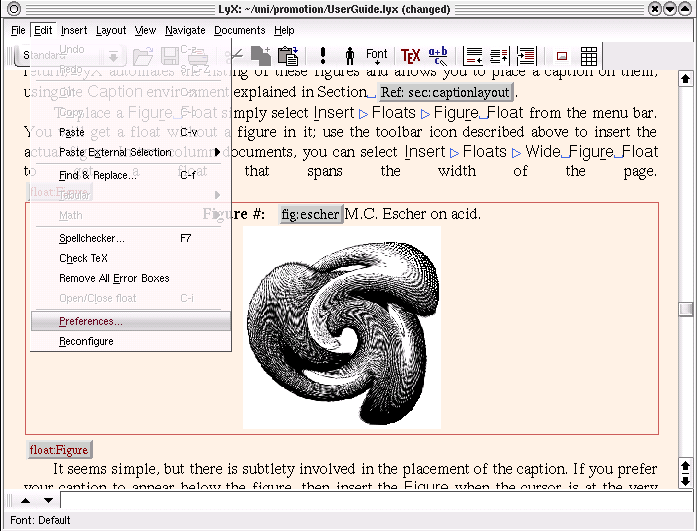Image resolution: width=697 pixels, height=531 pixels.
Task: Click the minibuffer command input field
Action: coord(377,500)
